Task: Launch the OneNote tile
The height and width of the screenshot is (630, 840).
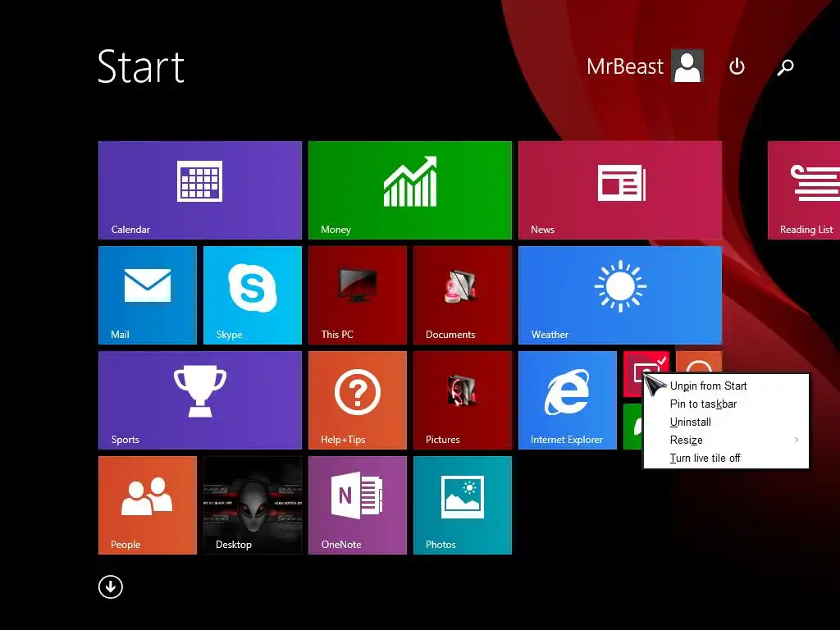Action: point(358,505)
